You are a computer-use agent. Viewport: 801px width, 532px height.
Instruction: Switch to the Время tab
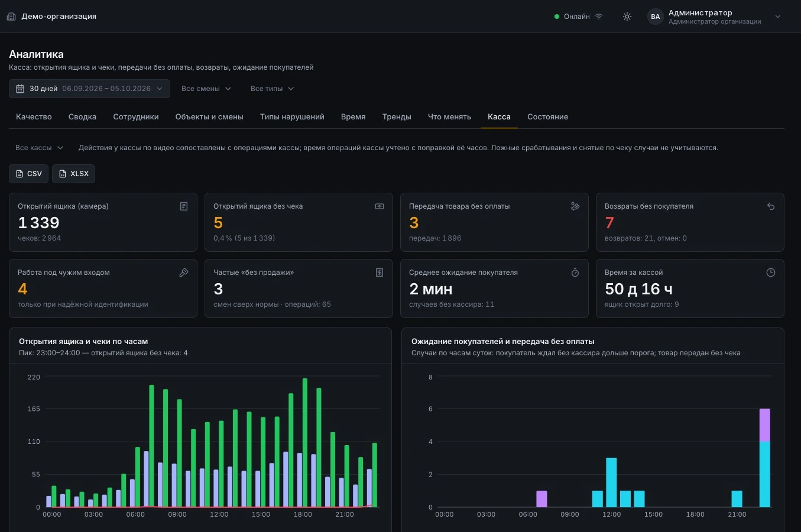pos(354,117)
